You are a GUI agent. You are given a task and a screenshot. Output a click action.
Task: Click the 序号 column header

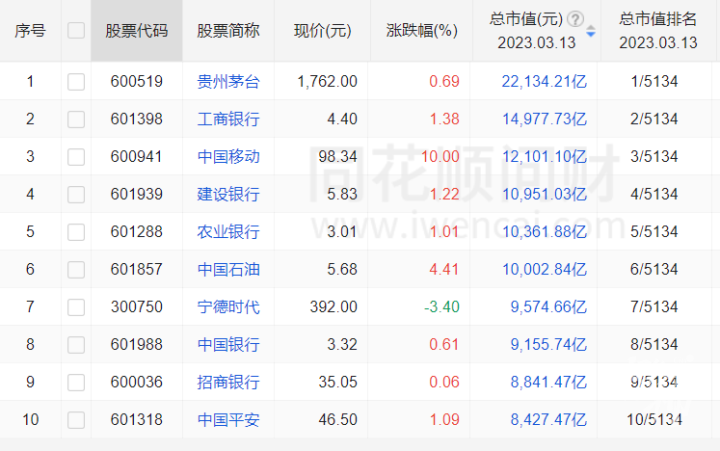pyautogui.click(x=30, y=31)
